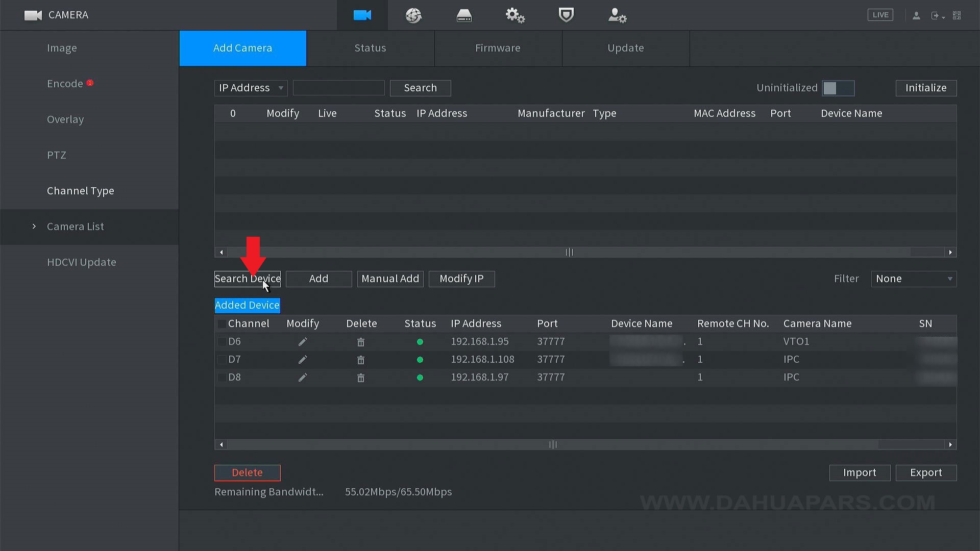980x551 pixels.
Task: Open the Network globe icon
Action: 413,15
